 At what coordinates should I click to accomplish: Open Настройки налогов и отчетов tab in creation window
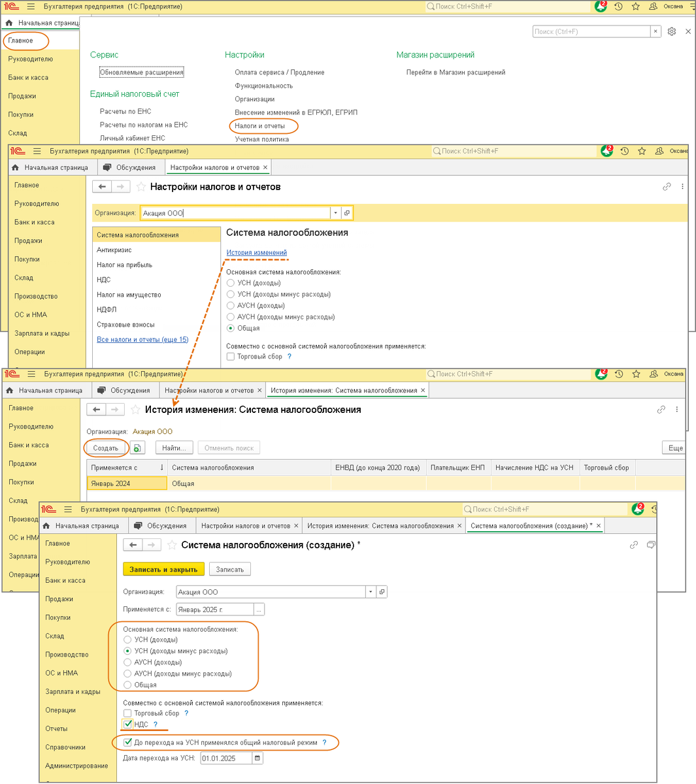pos(249,526)
